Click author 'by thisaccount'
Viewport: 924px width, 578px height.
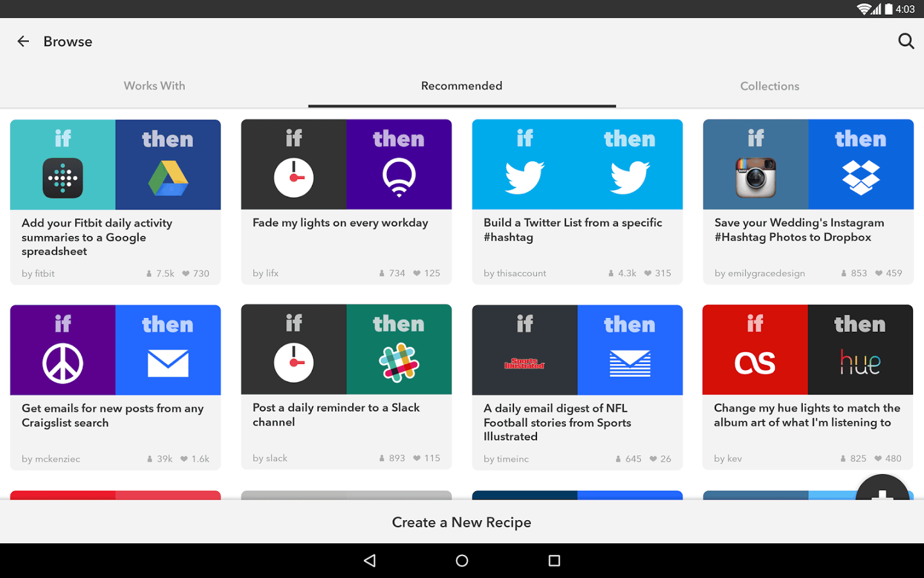515,273
